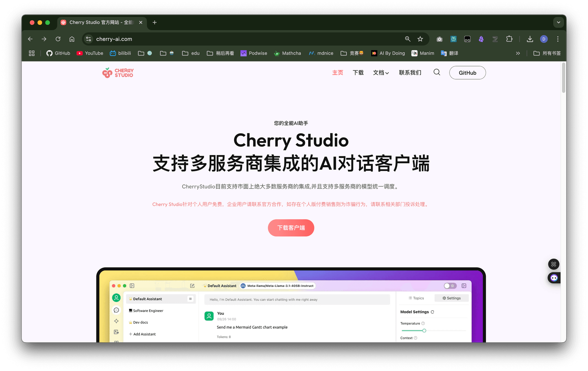The height and width of the screenshot is (371, 588).
Task: Open browser home page
Action: 72,39
